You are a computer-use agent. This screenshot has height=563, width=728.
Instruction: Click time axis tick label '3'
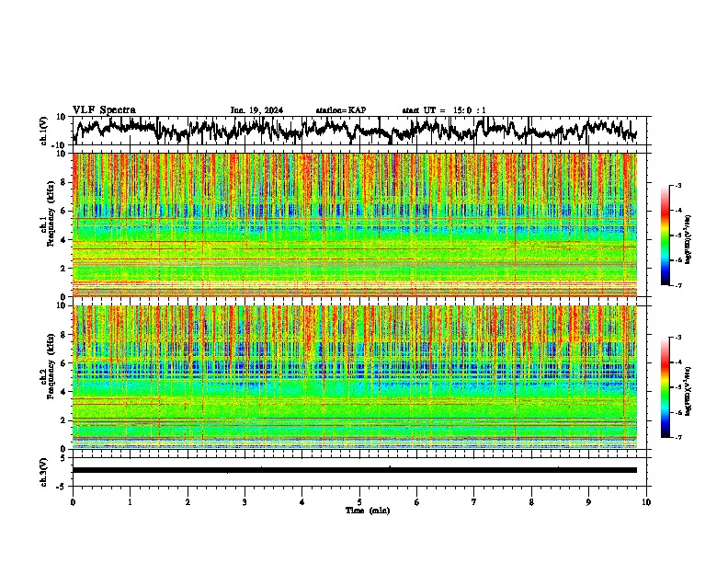click(245, 502)
